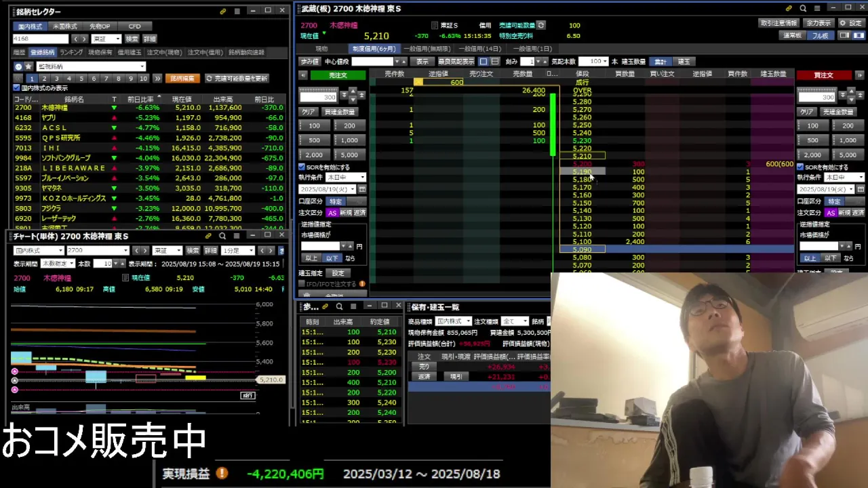868x488 pixels.
Task: Switch board to フル板 mode
Action: pyautogui.click(x=821, y=35)
